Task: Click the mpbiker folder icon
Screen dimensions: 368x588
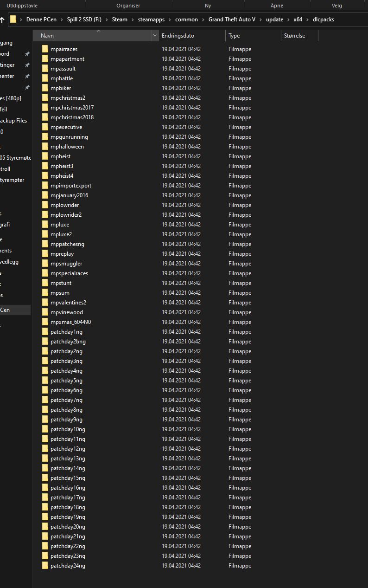Action: tap(45, 88)
